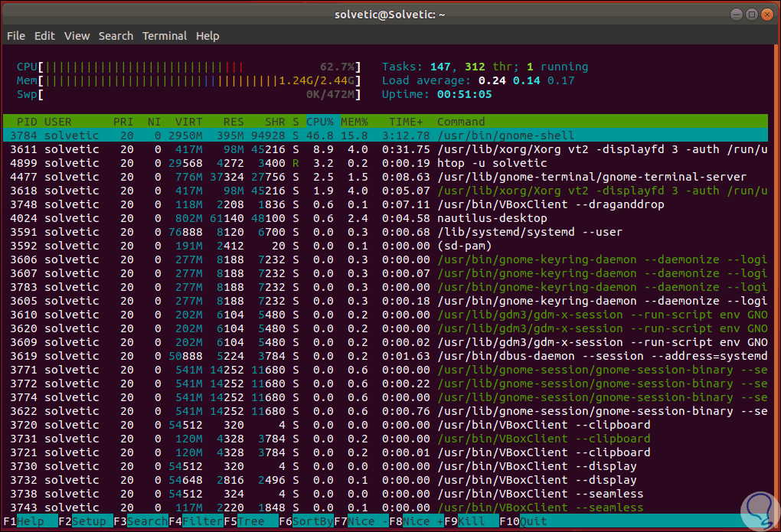
Task: Select process 3611 Xorg row
Action: pos(385,149)
